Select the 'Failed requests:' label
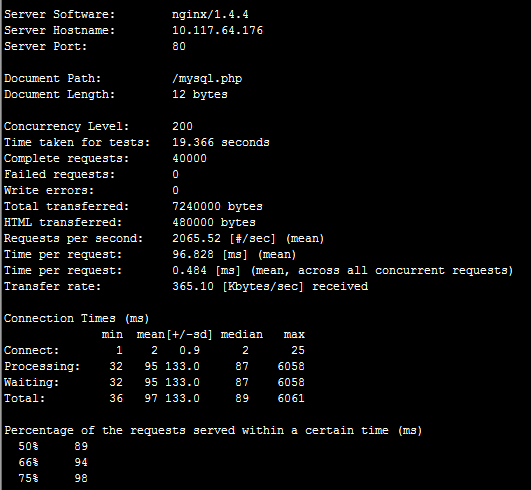Viewport: 531px width, 490px height. 60,175
